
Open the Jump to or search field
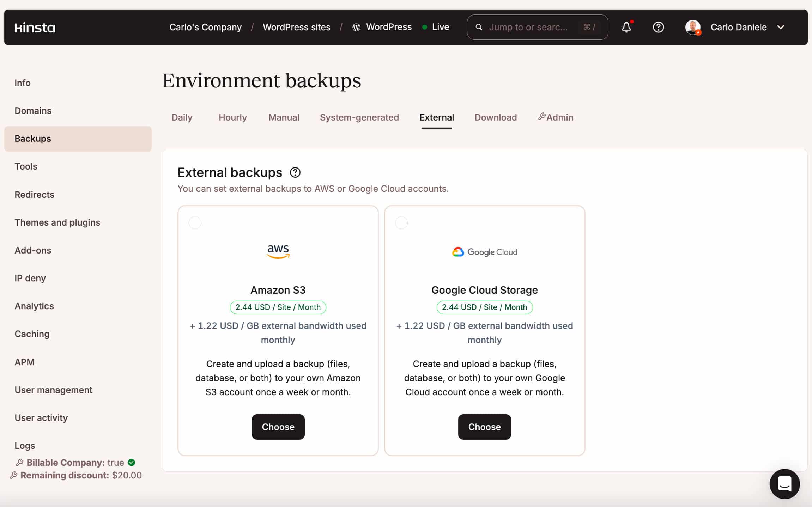coord(538,27)
